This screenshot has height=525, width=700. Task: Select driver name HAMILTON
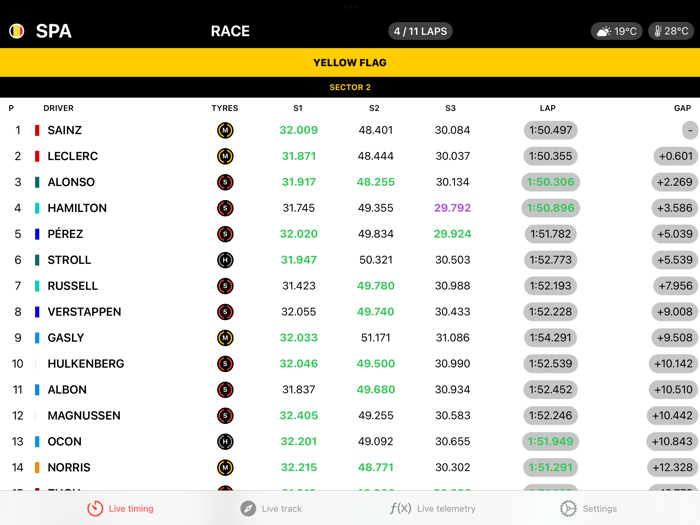(77, 208)
